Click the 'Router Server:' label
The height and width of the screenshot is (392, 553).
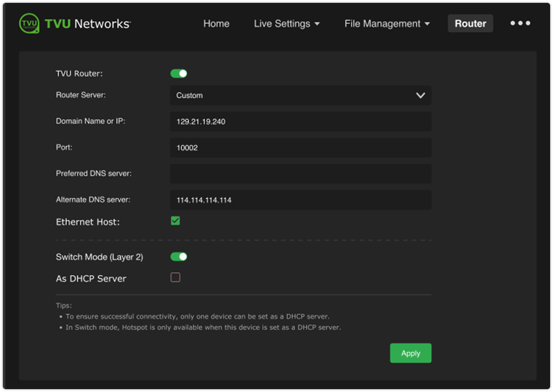point(81,95)
